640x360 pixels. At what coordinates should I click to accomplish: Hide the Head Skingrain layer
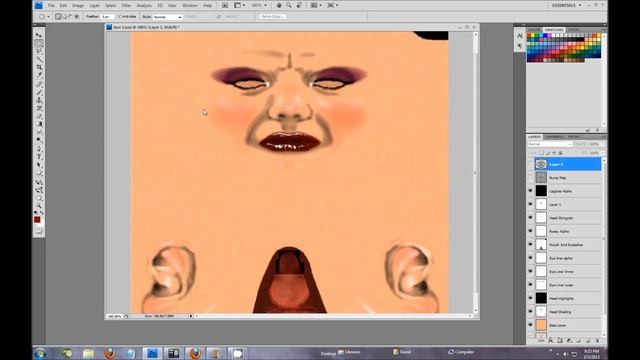tap(531, 218)
